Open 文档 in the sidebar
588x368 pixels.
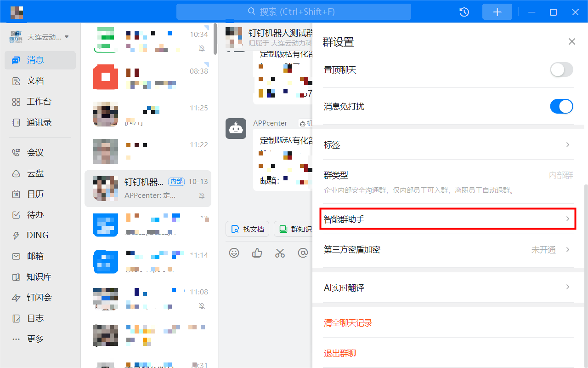click(x=40, y=81)
